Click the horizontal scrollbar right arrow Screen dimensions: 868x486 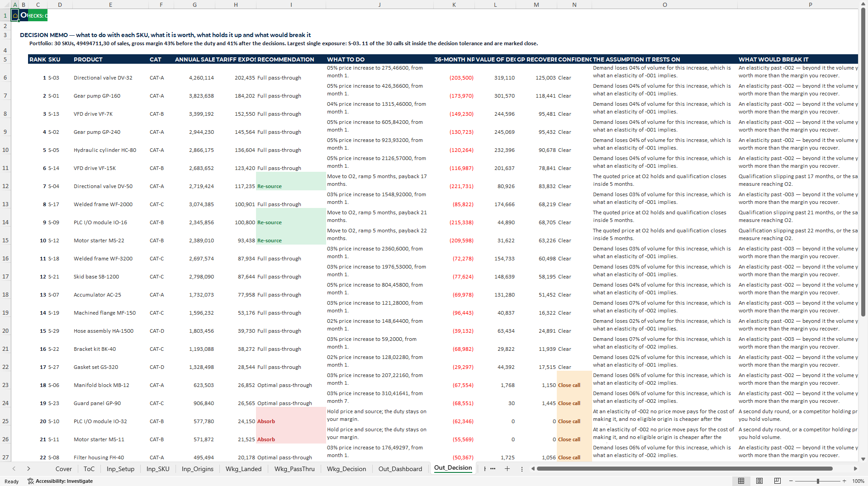[855, 469]
